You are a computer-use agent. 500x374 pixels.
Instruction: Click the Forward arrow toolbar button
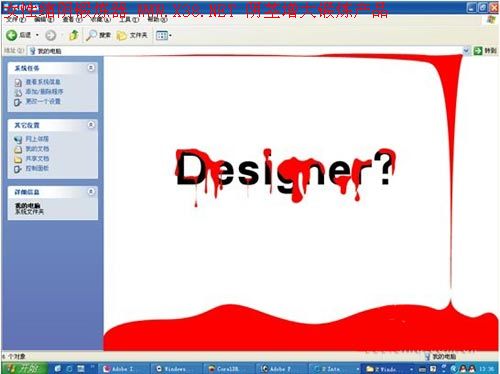51,35
